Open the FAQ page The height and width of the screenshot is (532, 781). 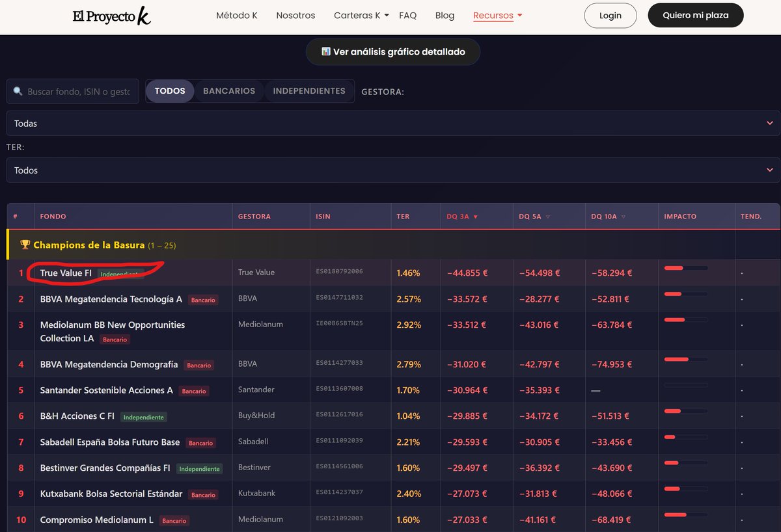(x=407, y=16)
